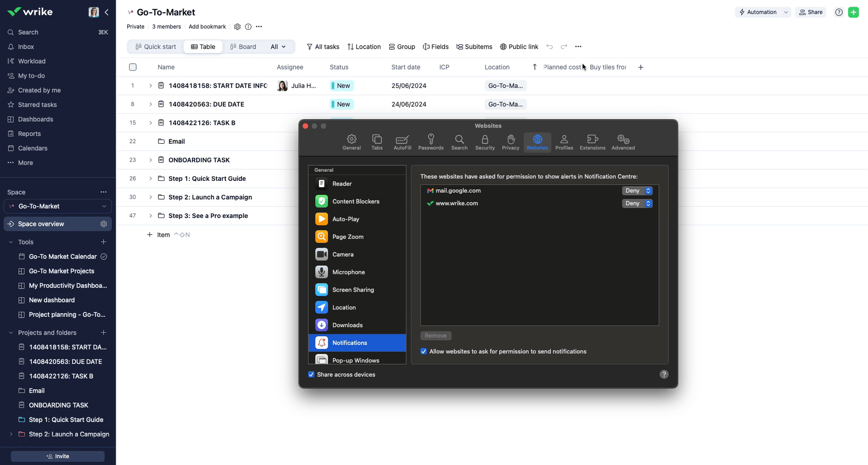Click the help question mark in Safari dialog
868x465 pixels.
click(664, 374)
